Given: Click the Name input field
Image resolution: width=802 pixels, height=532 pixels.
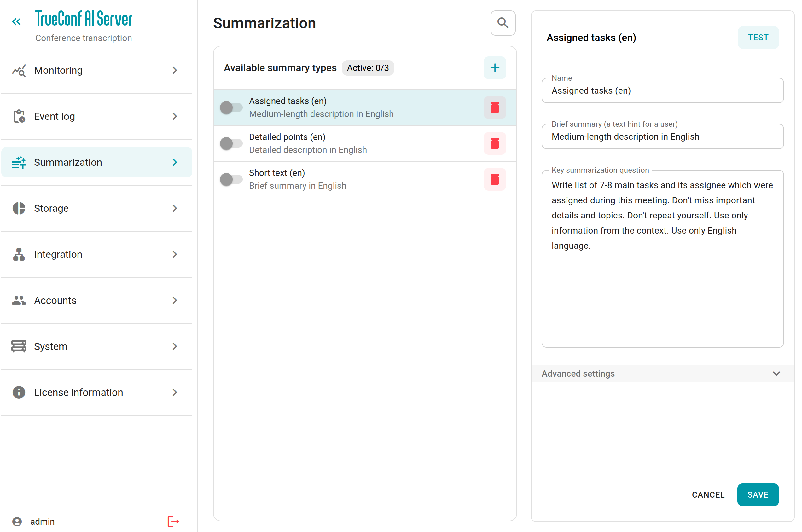Looking at the screenshot, I should (x=662, y=90).
